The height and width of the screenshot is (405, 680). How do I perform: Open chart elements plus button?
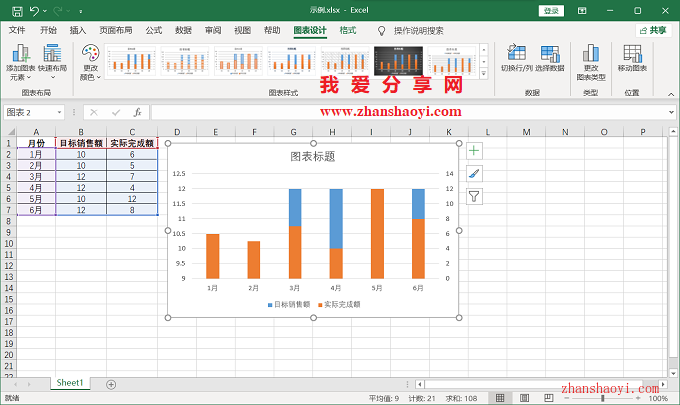474,150
